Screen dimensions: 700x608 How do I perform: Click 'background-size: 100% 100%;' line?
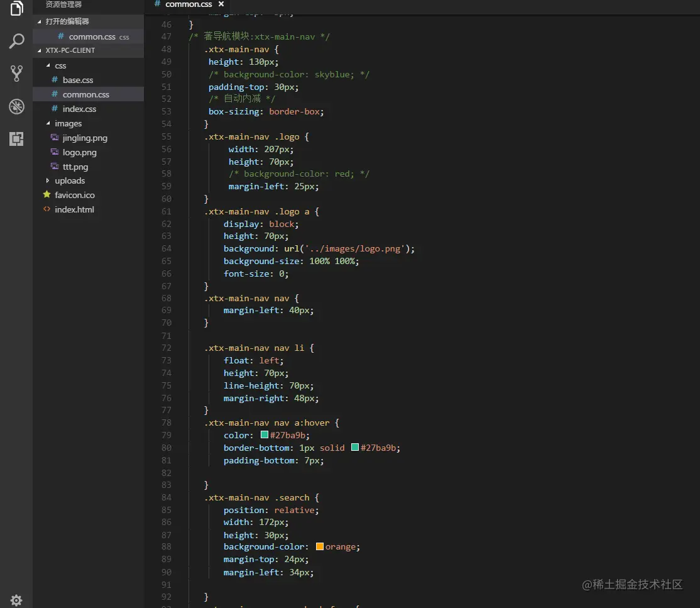pos(291,262)
